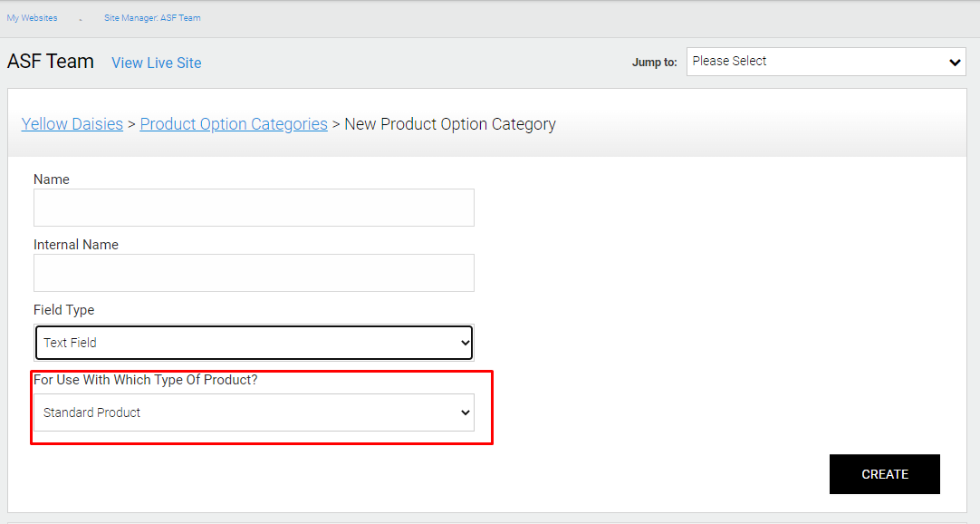Click the CREATE button

pos(884,473)
